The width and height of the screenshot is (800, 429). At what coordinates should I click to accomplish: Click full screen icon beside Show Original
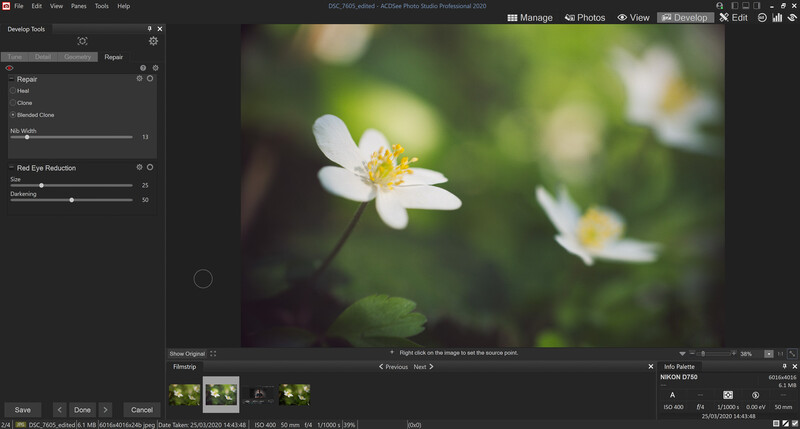point(213,354)
